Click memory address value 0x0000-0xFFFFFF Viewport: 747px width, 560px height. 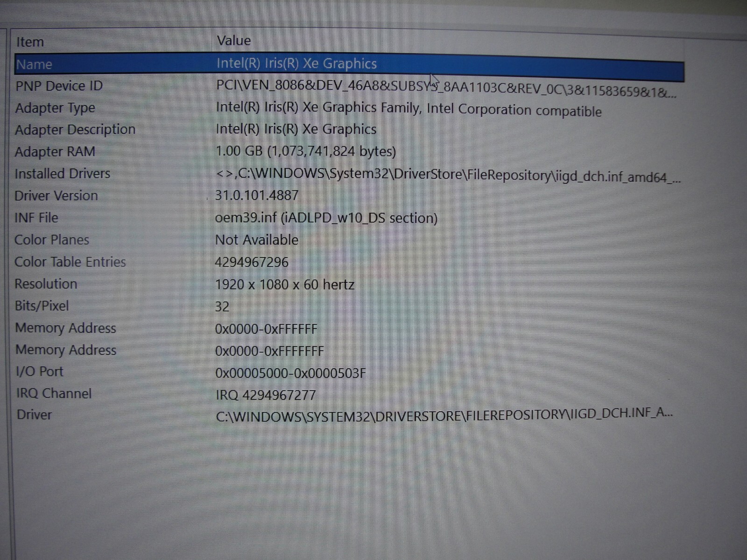(266, 329)
